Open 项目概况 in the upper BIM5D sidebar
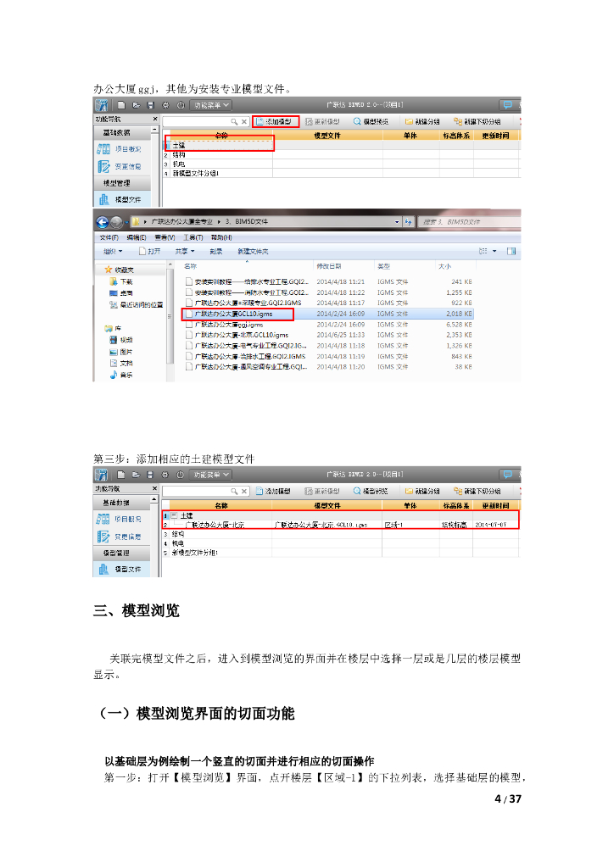Screen dimensions: 614x868 tap(120, 149)
